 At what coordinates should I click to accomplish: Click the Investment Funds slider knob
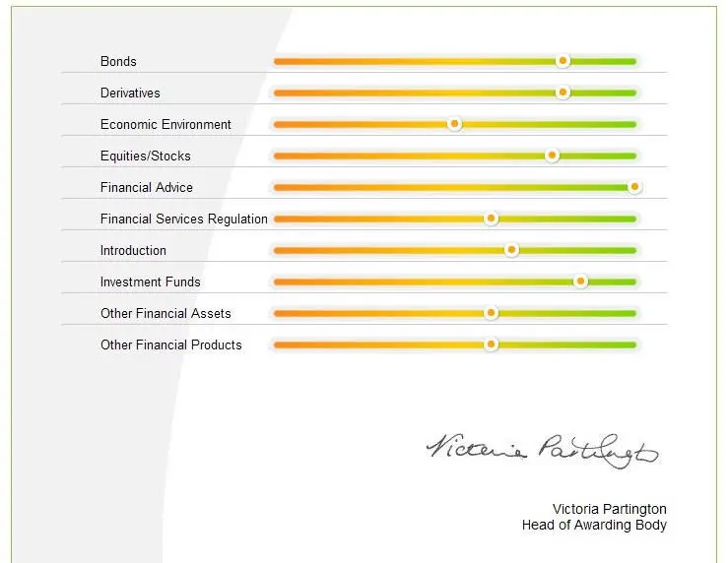click(x=580, y=281)
